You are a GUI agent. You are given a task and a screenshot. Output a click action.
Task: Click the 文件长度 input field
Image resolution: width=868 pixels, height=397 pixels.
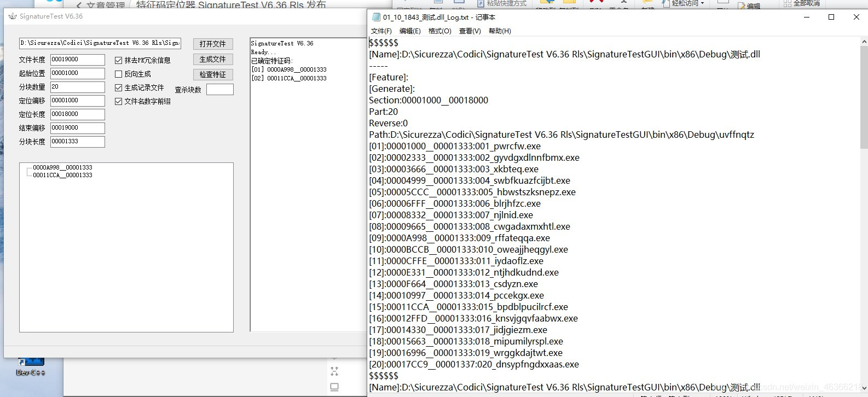coord(78,60)
